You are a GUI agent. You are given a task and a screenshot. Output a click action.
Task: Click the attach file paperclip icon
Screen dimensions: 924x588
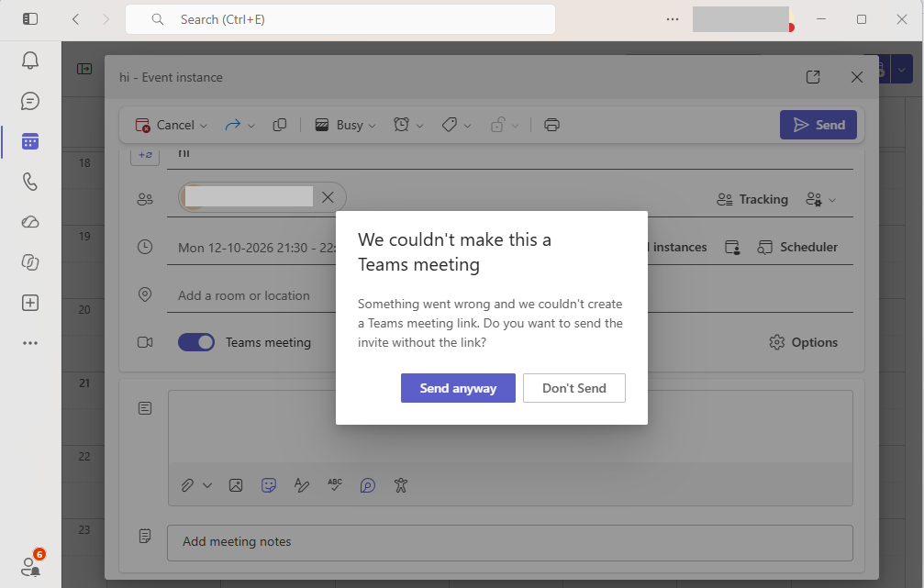[187, 485]
